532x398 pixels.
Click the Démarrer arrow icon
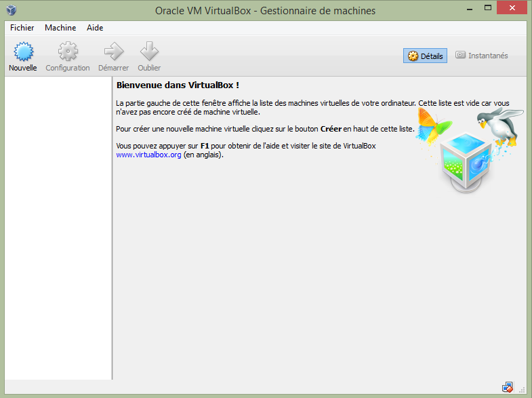114,52
